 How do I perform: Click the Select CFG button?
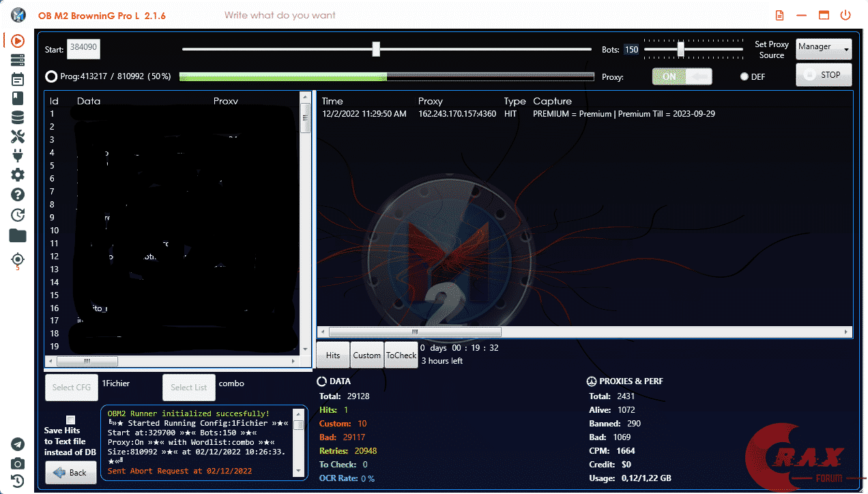[x=72, y=388]
